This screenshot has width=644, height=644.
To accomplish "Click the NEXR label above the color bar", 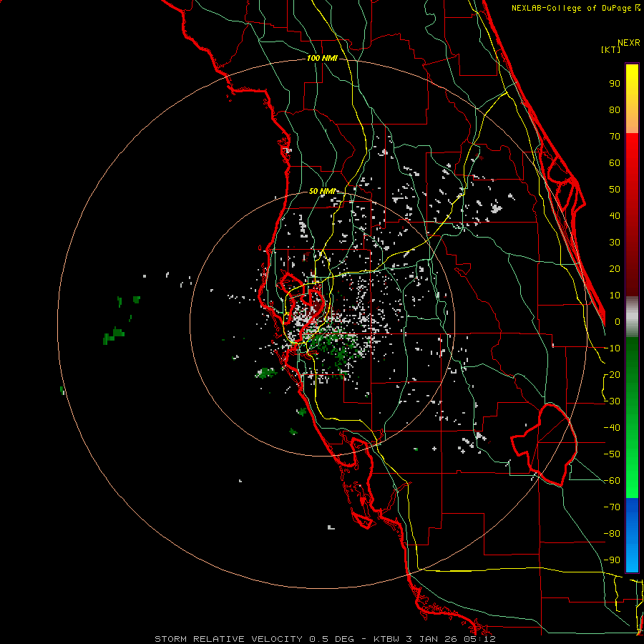I will 629,43.
